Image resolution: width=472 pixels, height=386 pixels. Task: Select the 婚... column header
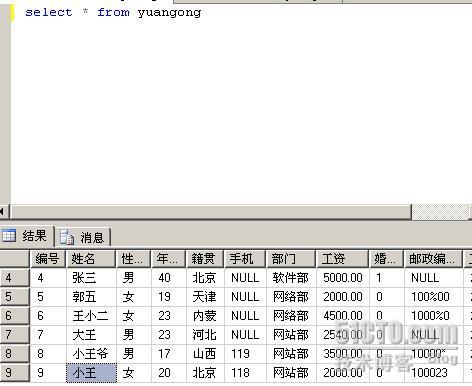pyautogui.click(x=386, y=259)
